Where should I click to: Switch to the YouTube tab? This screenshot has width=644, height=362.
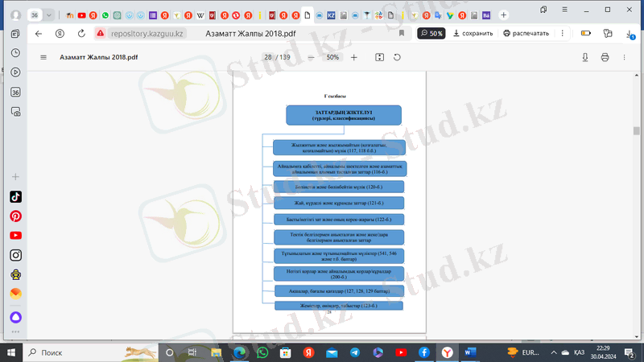click(81, 15)
